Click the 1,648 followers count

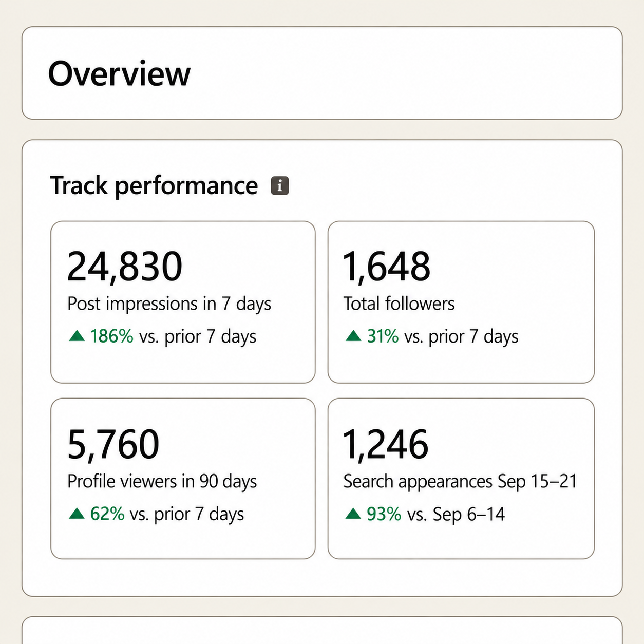(x=386, y=267)
